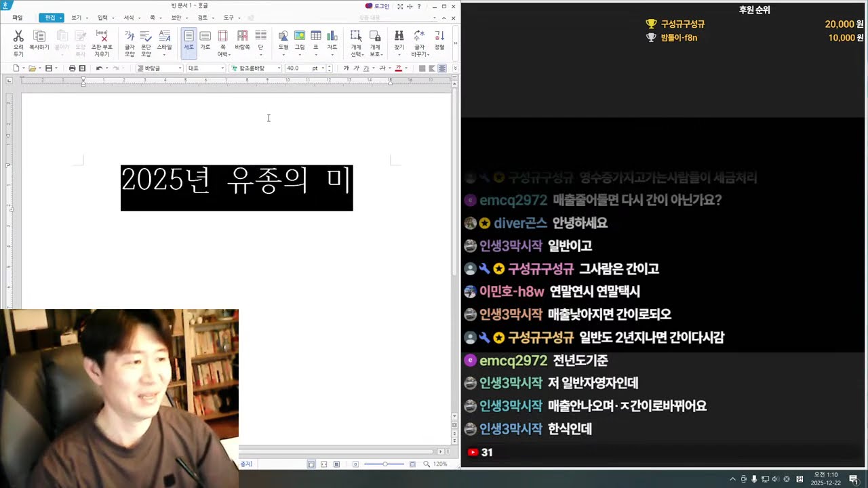Insert a chart with 차트 icon
This screenshot has height=488, width=868.
pos(332,36)
